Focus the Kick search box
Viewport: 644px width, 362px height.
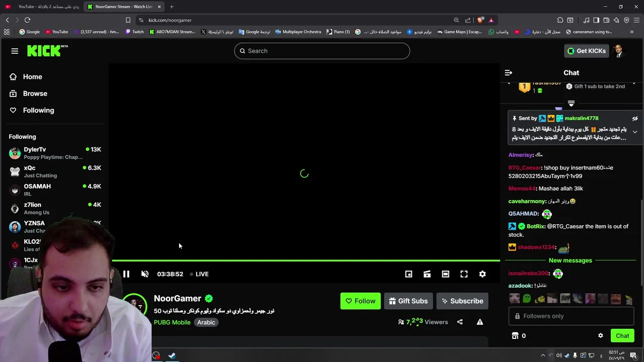(x=322, y=51)
